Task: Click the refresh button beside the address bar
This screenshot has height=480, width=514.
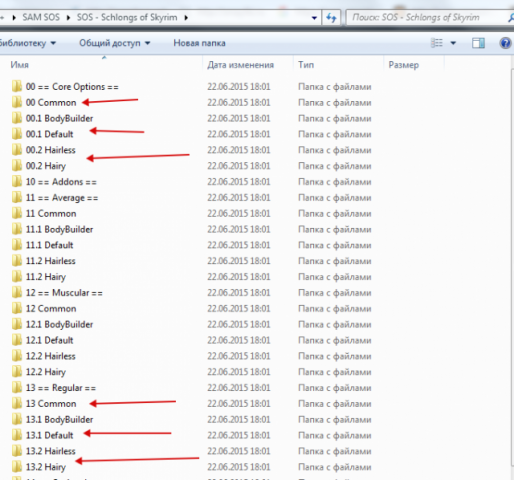Action: pos(331,17)
